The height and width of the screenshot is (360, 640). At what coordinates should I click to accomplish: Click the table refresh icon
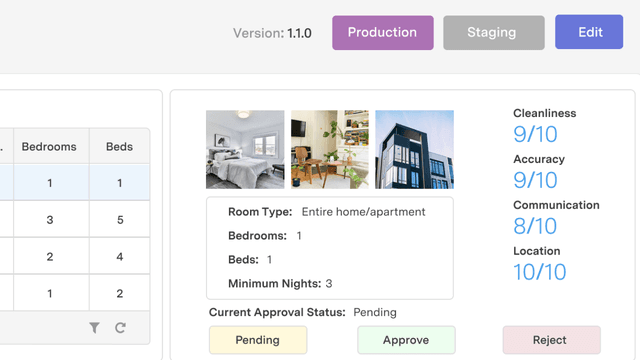tap(120, 328)
